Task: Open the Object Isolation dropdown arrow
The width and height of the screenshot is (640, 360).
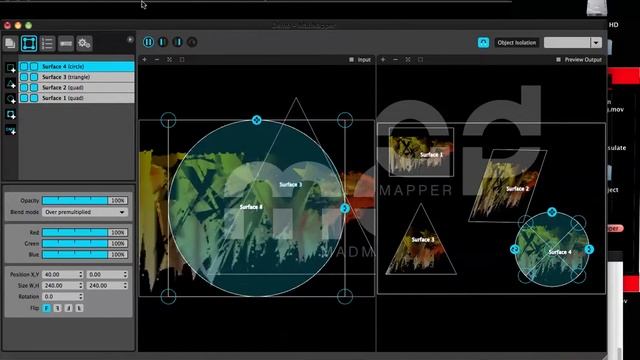Action: point(596,43)
